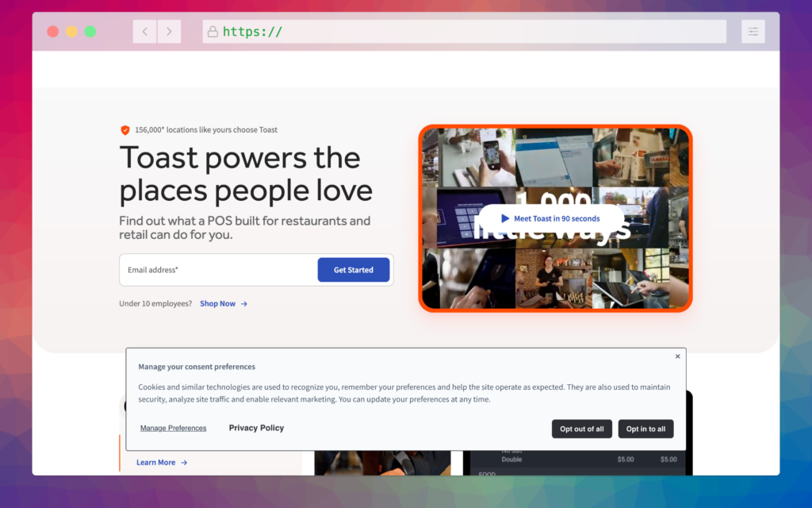
Task: Click the Email address input field
Action: pyautogui.click(x=219, y=270)
